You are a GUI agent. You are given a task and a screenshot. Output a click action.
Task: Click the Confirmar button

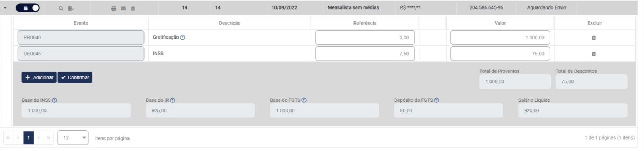coord(75,77)
